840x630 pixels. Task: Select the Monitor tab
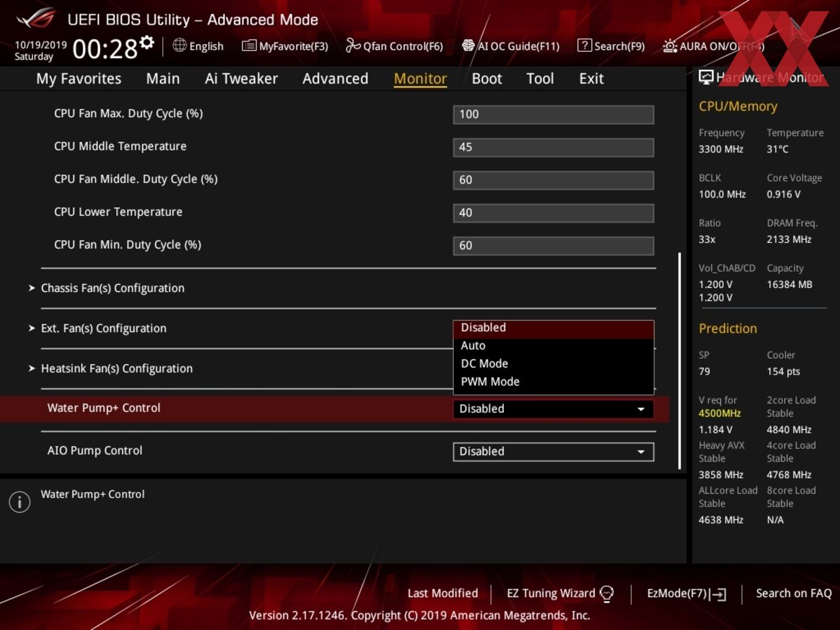point(421,78)
